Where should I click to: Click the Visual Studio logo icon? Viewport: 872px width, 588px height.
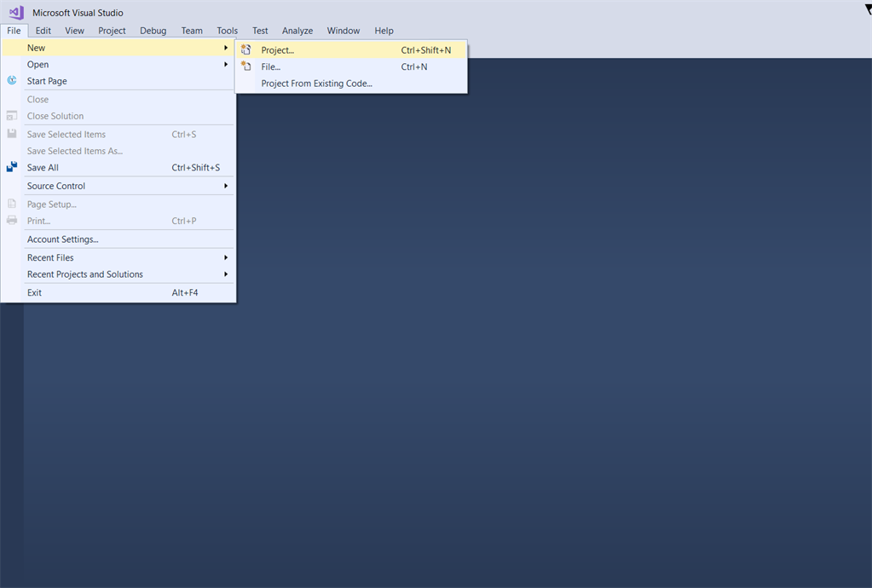pos(17,12)
